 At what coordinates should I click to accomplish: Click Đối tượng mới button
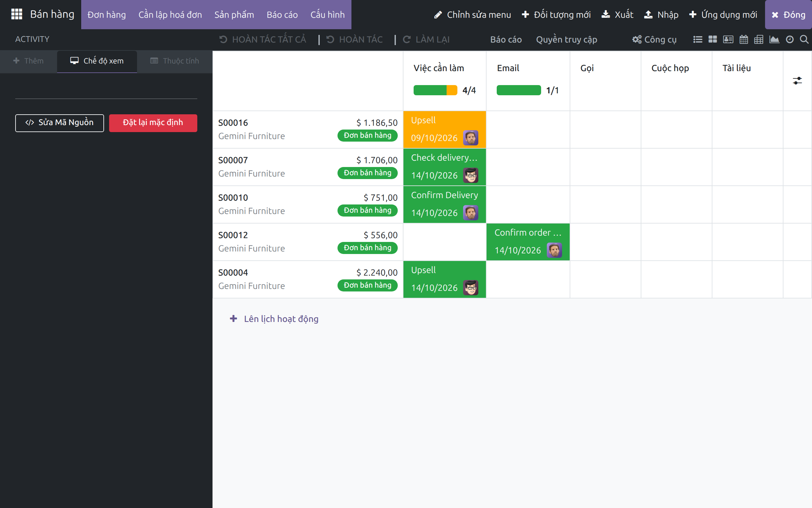[x=556, y=15]
